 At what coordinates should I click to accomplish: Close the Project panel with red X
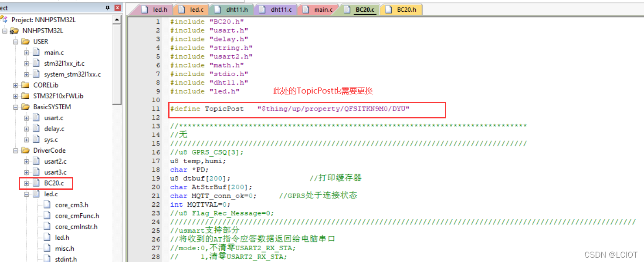click(118, 8)
